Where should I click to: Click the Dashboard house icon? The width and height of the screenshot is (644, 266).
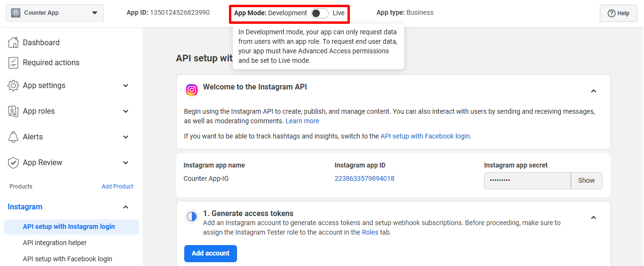point(13,42)
